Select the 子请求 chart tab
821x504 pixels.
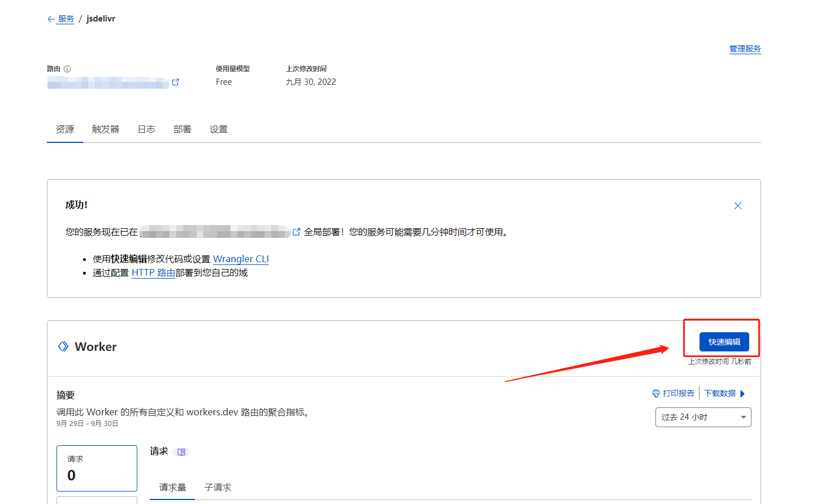click(218, 486)
